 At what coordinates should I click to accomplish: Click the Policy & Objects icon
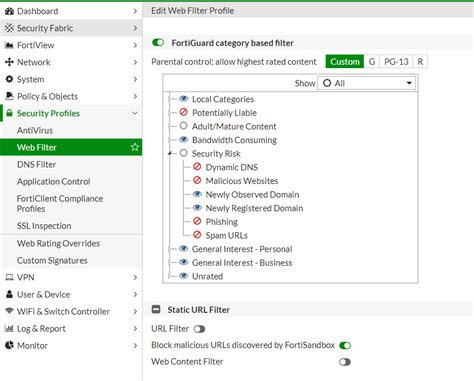click(x=9, y=96)
